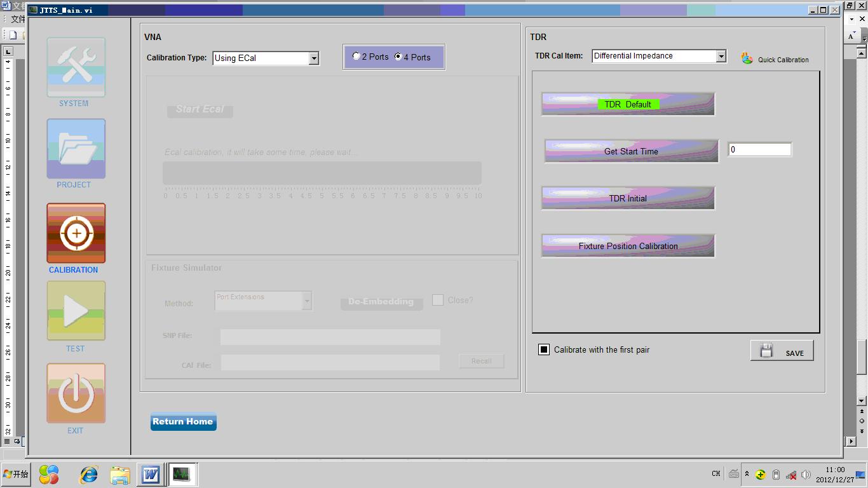Toggle Calibrate with the first pair checkbox
The height and width of the screenshot is (488, 868).
point(544,349)
